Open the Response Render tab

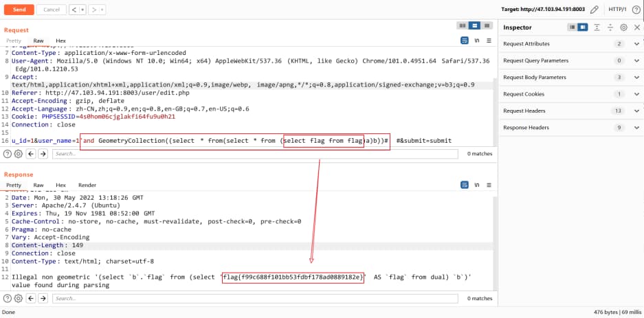pyautogui.click(x=87, y=185)
